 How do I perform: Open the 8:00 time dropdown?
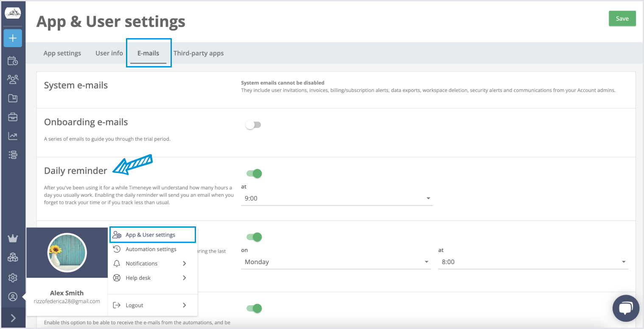click(533, 262)
